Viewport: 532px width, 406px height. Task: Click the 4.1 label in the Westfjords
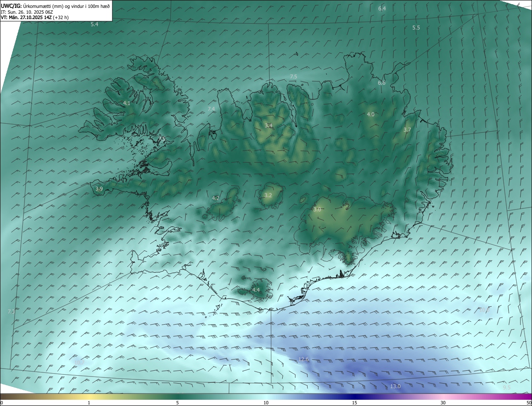127,103
